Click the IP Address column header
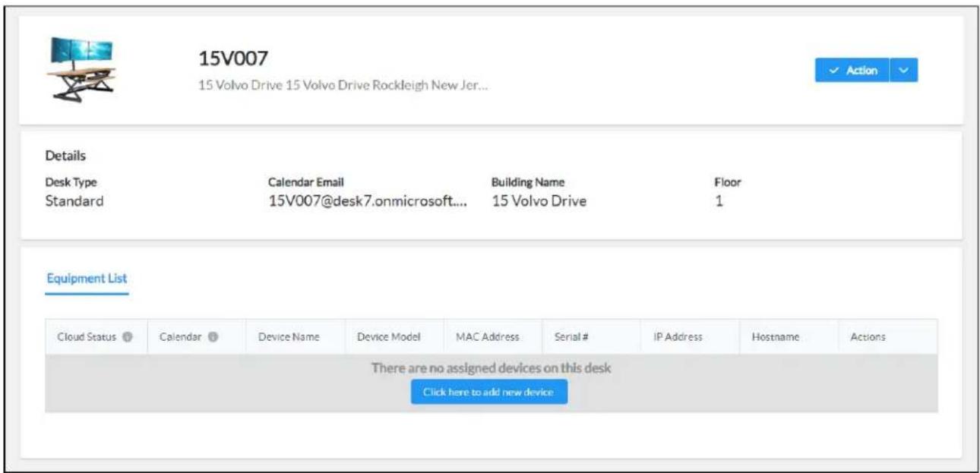Image resolution: width=980 pixels, height=473 pixels. pos(691,337)
